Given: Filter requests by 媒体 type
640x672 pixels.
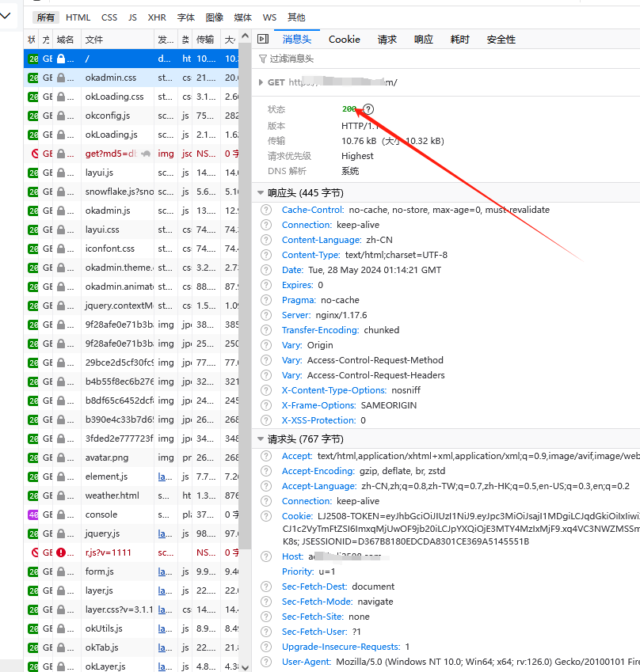Looking at the screenshot, I should click(x=243, y=17).
